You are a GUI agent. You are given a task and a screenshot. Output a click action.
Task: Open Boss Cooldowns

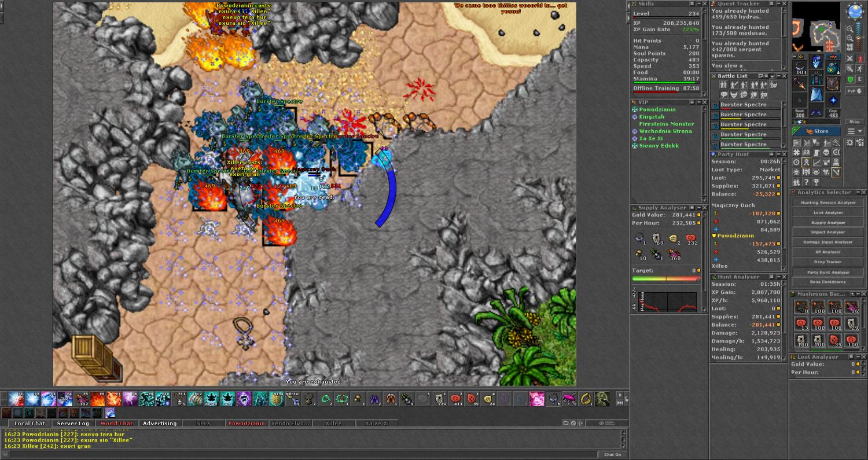coord(828,282)
